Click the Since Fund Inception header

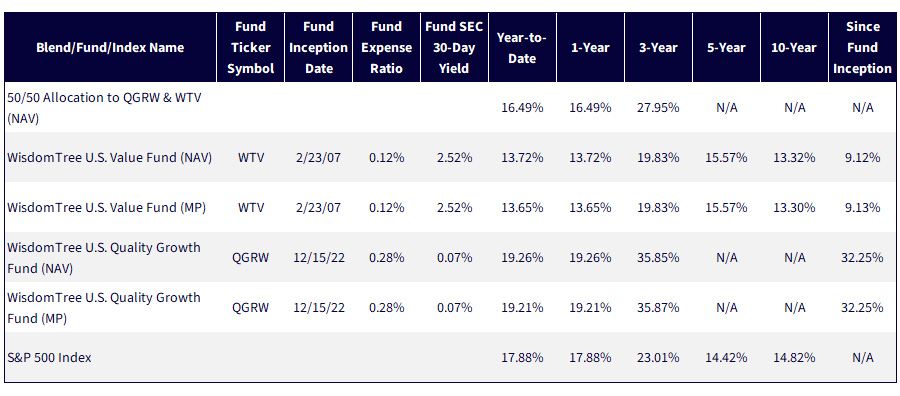coord(863,47)
